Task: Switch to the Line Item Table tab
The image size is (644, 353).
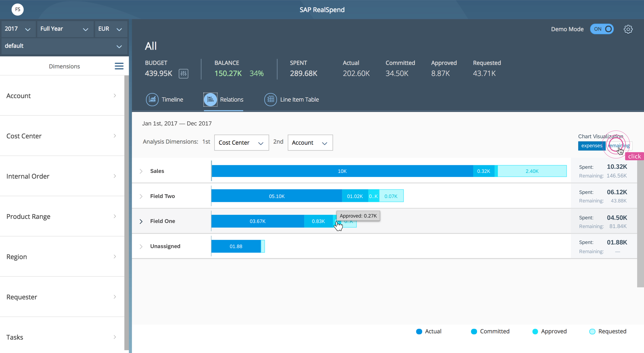Action: (x=292, y=100)
